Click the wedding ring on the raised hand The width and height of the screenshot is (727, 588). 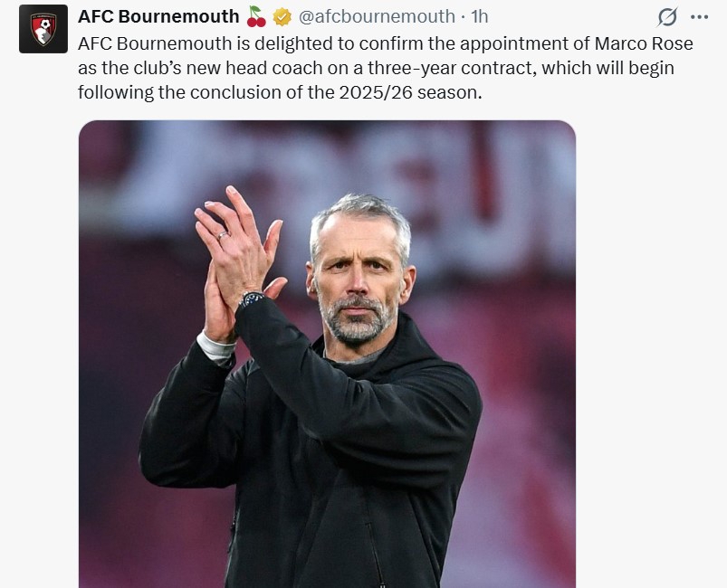tap(222, 235)
